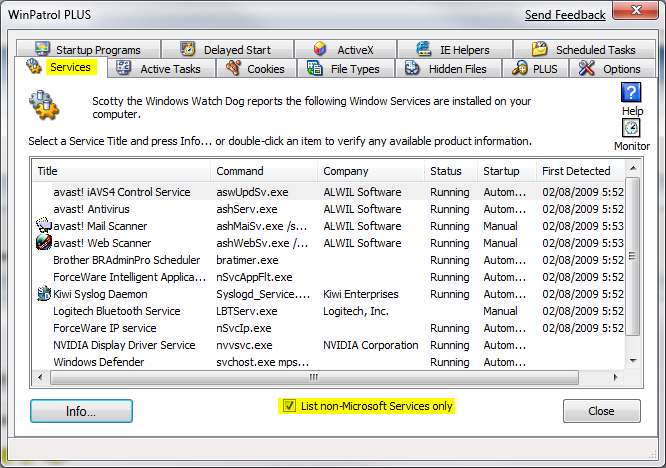Open the Monitor clock icon

tap(631, 128)
